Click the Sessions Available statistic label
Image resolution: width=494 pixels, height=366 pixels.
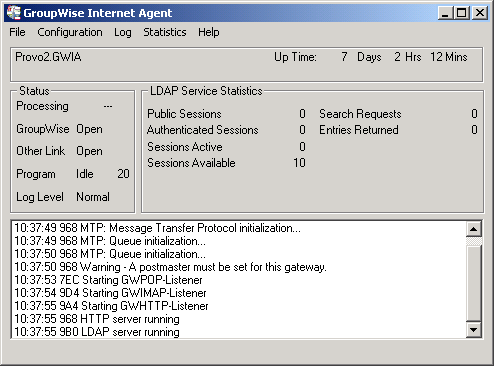tap(191, 163)
